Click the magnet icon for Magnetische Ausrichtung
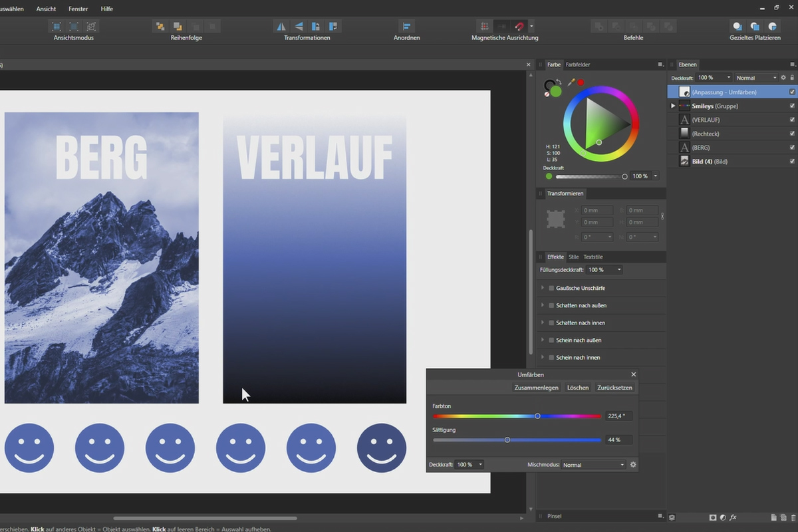The width and height of the screenshot is (798, 532). pos(520,26)
